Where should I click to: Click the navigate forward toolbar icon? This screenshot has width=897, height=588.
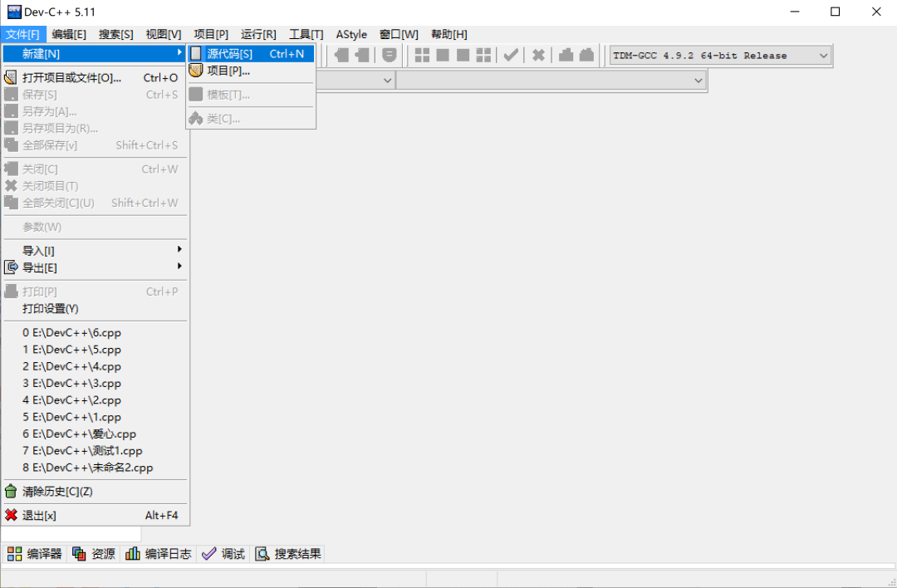click(x=362, y=56)
